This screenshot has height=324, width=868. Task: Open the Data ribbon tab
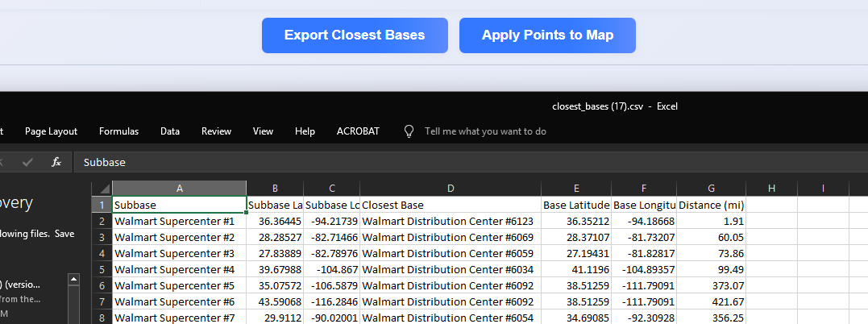[x=170, y=131]
